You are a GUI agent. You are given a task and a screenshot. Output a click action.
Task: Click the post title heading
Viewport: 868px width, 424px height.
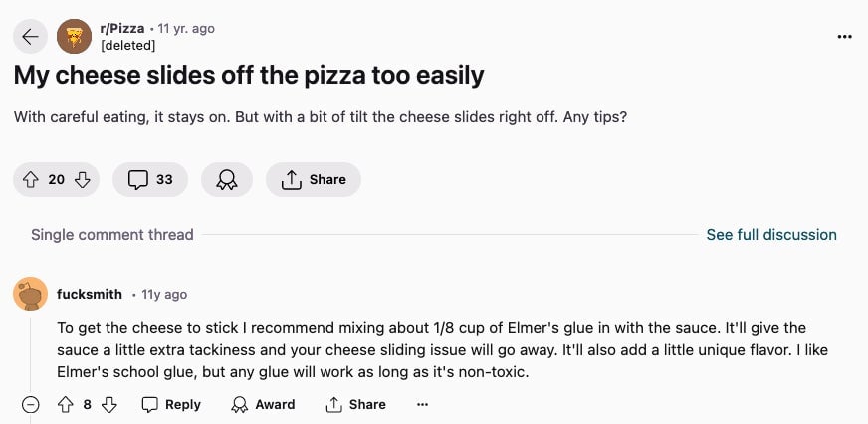[x=249, y=75]
